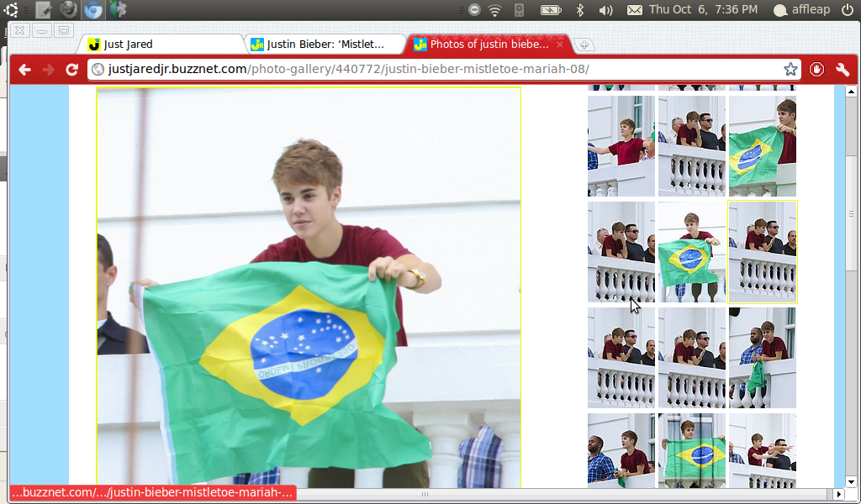Go back to the previous page
861x504 pixels.
pos(24,70)
